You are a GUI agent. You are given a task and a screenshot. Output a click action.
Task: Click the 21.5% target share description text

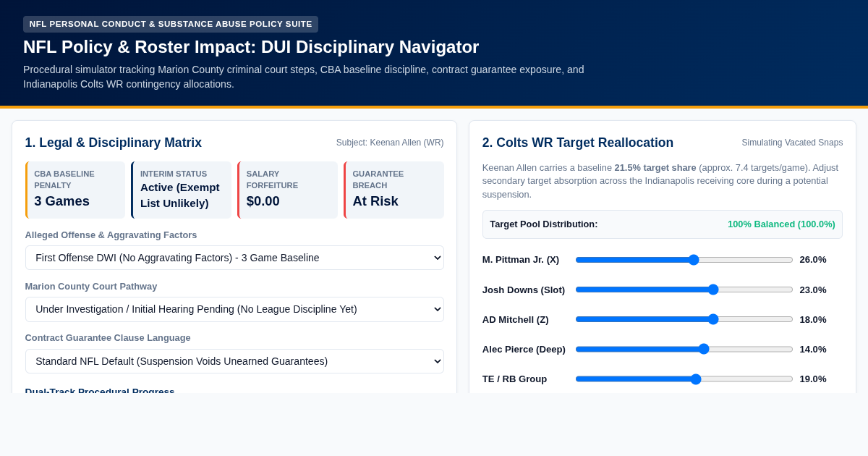pos(662,181)
